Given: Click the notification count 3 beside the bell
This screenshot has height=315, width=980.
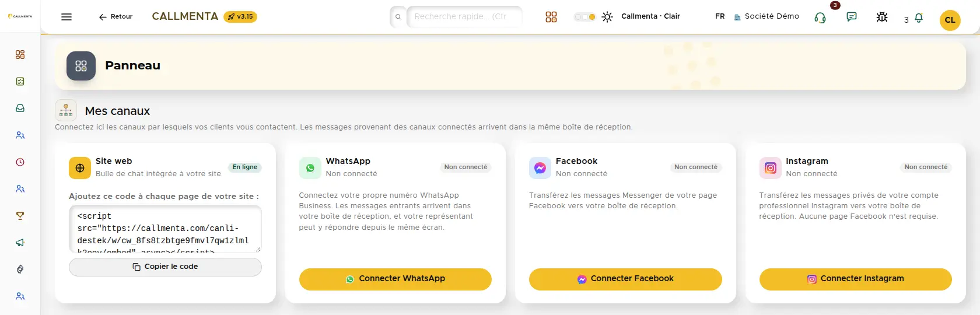Looking at the screenshot, I should (x=907, y=20).
